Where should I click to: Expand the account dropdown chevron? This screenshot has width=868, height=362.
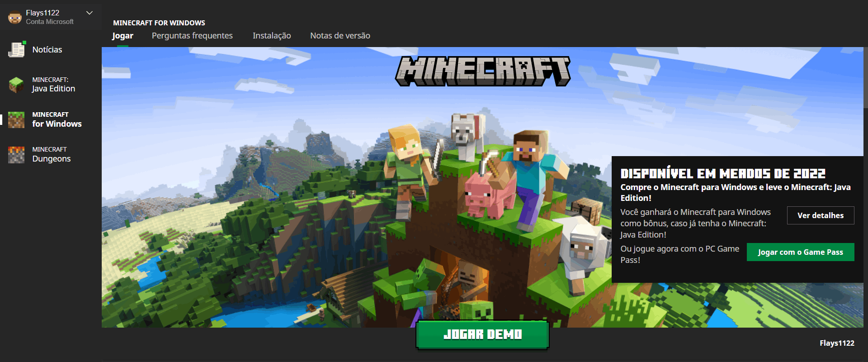(x=90, y=13)
